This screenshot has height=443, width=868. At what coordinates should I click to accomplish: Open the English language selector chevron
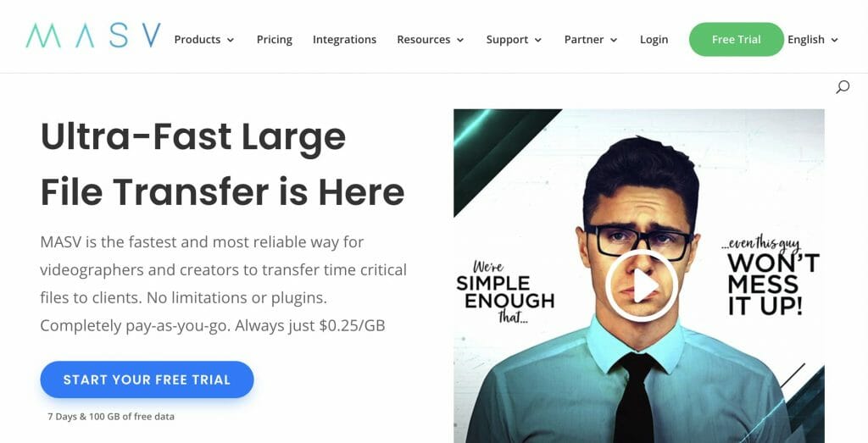(x=835, y=40)
